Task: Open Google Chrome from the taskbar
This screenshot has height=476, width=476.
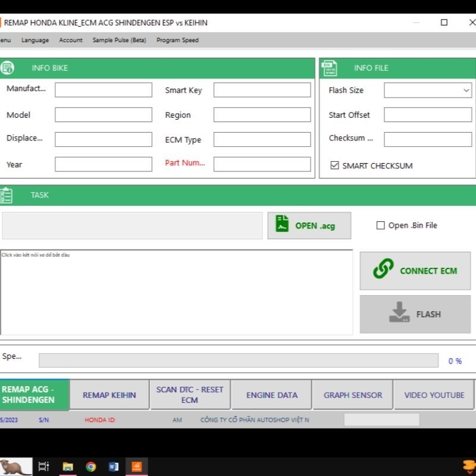Action: (x=90, y=466)
